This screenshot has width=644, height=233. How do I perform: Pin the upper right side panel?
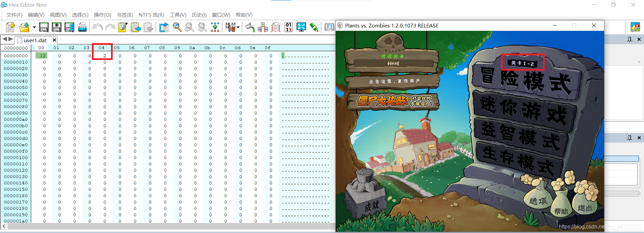[630, 40]
